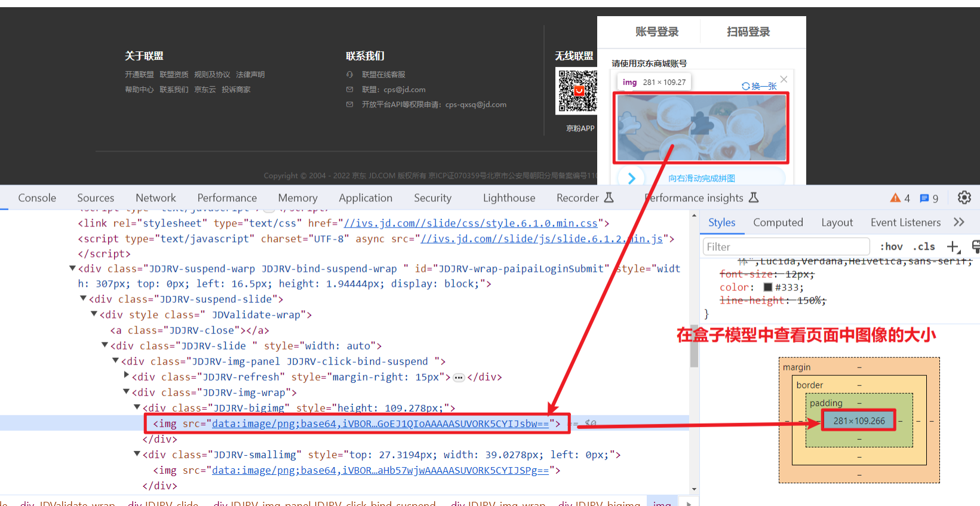Viewport: 980px width, 506px height.
Task: Click the headset icon beside 联盟在线客服
Action: pyautogui.click(x=349, y=75)
